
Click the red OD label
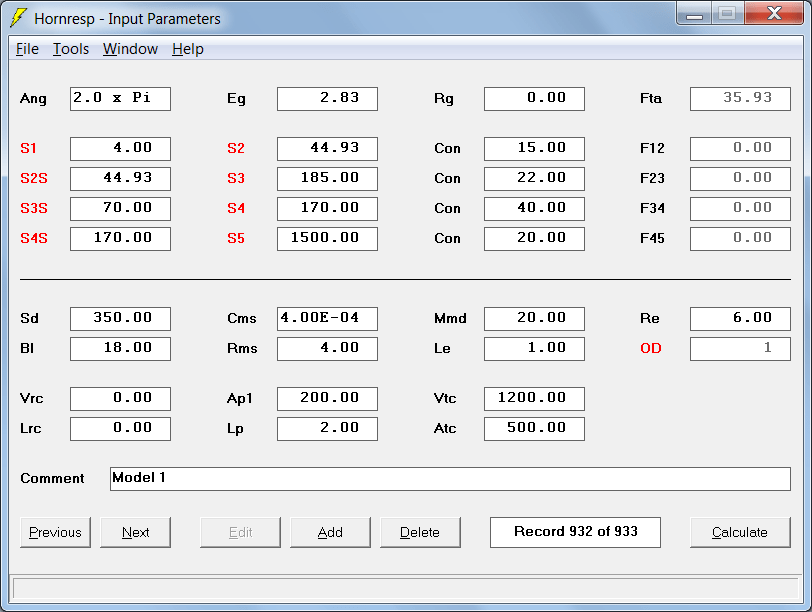(651, 348)
